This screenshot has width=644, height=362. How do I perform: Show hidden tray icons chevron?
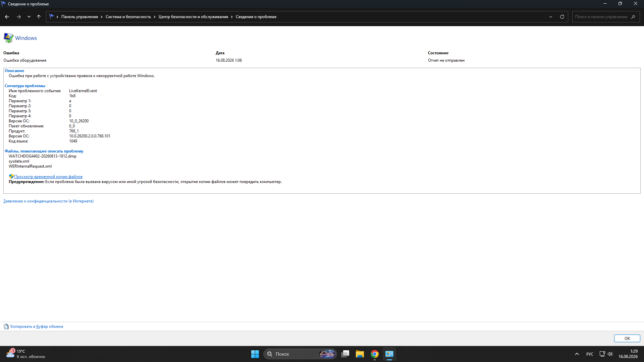click(577, 354)
